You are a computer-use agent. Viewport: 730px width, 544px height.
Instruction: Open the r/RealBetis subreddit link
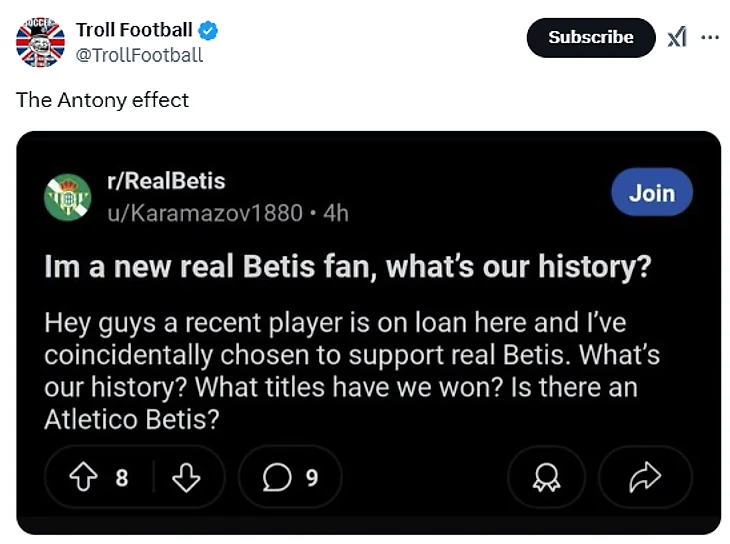click(166, 181)
